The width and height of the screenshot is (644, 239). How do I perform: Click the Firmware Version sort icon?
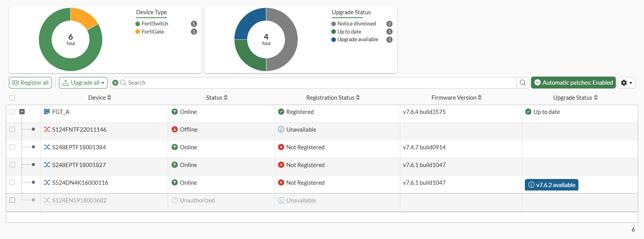coord(480,98)
